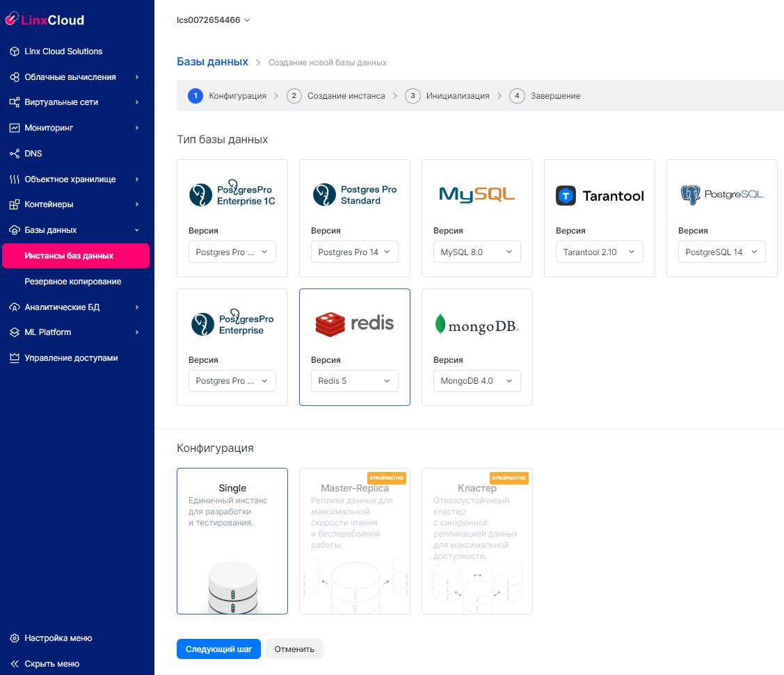Open the Redis 5 version dropdown
Image resolution: width=784 pixels, height=675 pixels.
pos(355,381)
